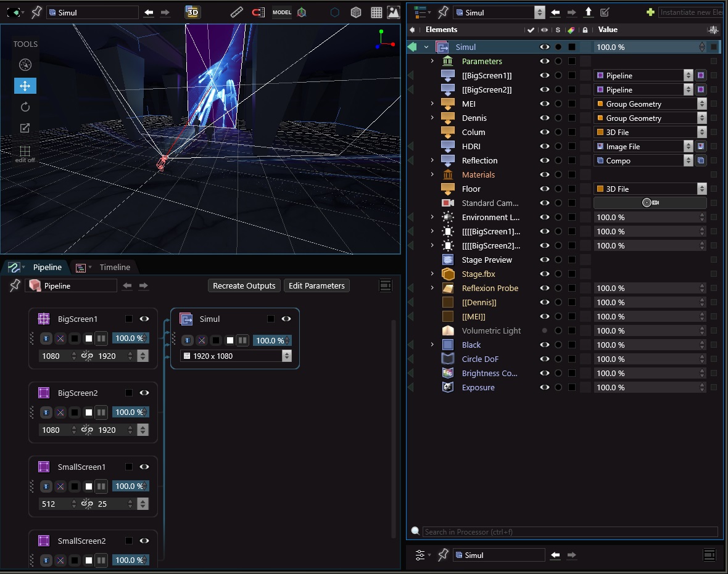This screenshot has height=574, width=728.
Task: Click the magnet snap icon
Action: (x=258, y=12)
